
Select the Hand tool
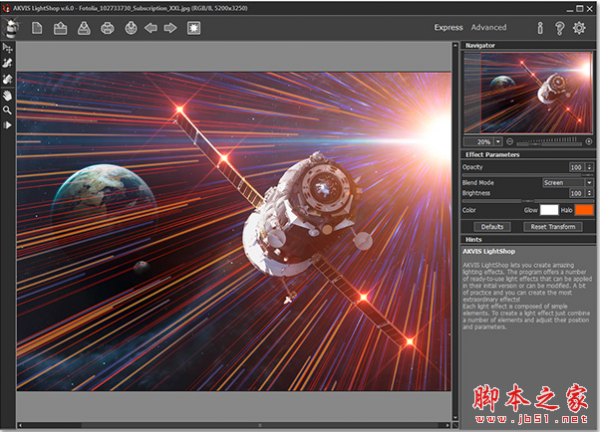8,95
